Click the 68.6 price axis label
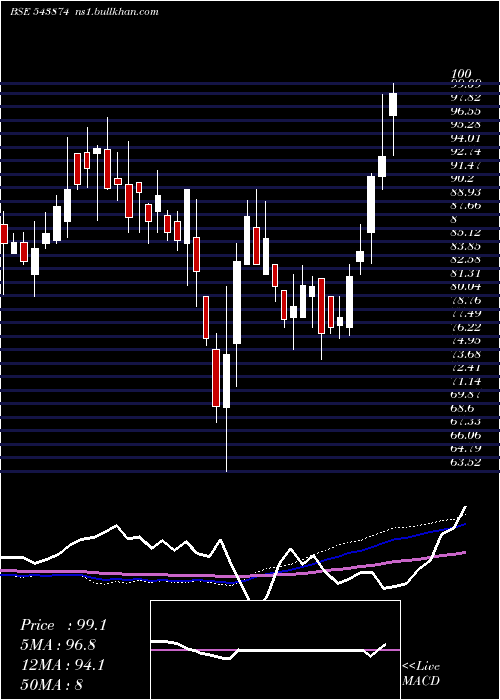The image size is (500, 700). [462, 408]
